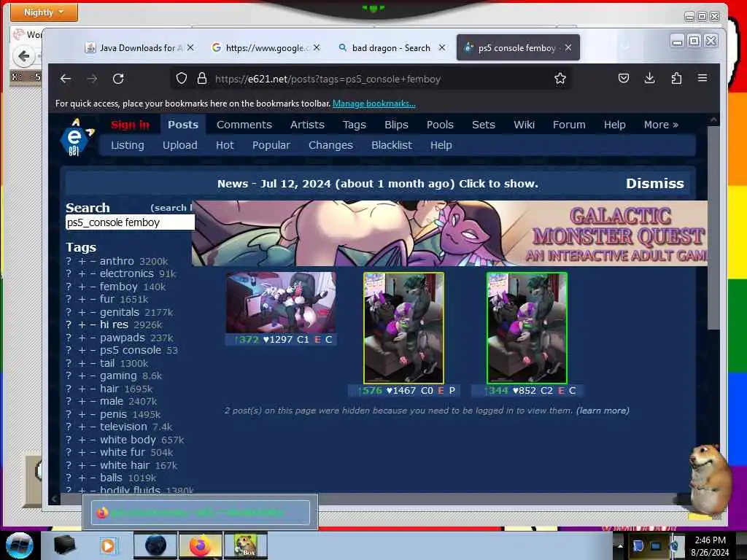The image size is (747, 560).
Task: Open the Downloads panel arrow icon
Action: 649,78
